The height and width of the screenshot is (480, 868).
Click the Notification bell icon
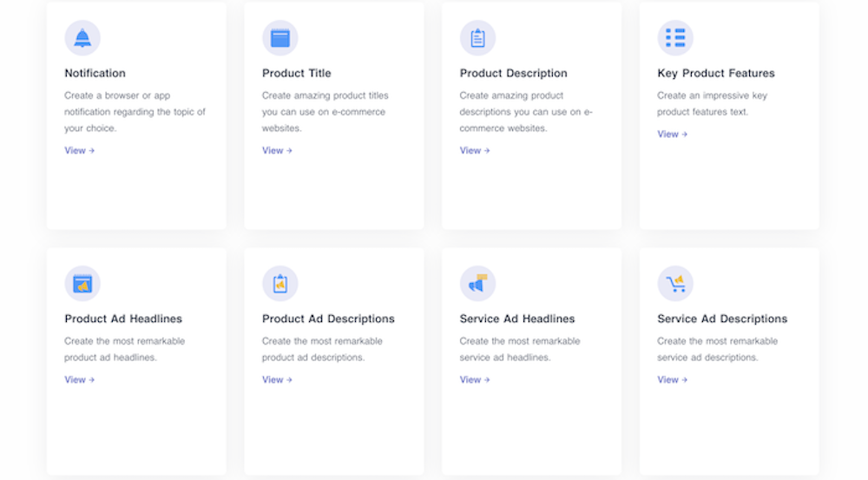(82, 38)
